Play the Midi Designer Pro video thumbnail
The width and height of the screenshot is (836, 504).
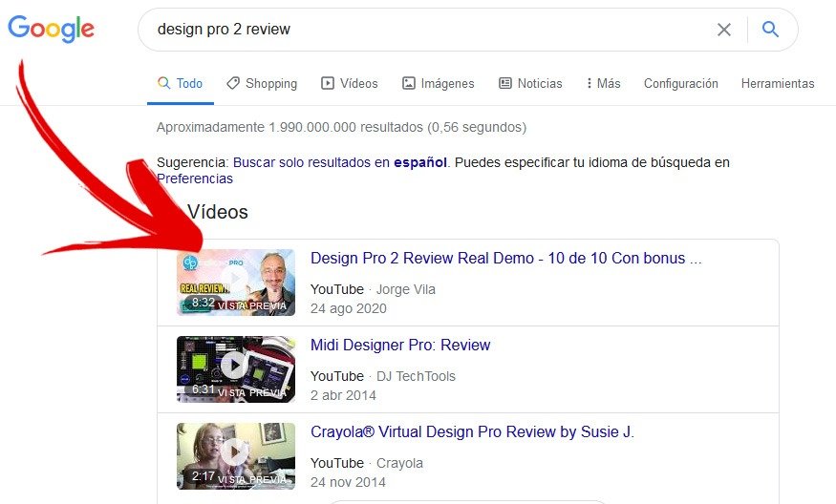coord(236,369)
